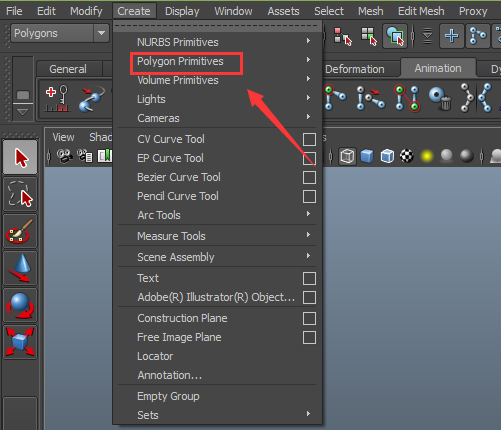Click the IK Handle shelf icon

click(x=407, y=98)
